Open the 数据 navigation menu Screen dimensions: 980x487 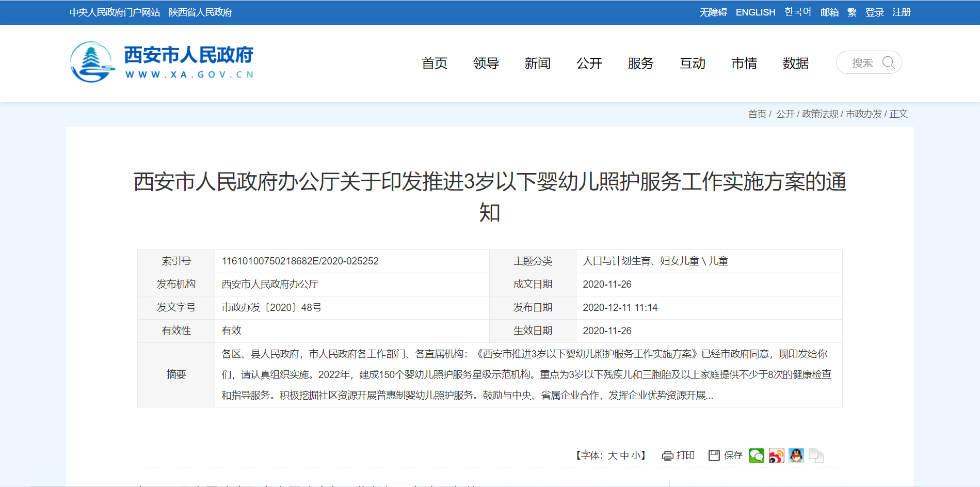[795, 64]
